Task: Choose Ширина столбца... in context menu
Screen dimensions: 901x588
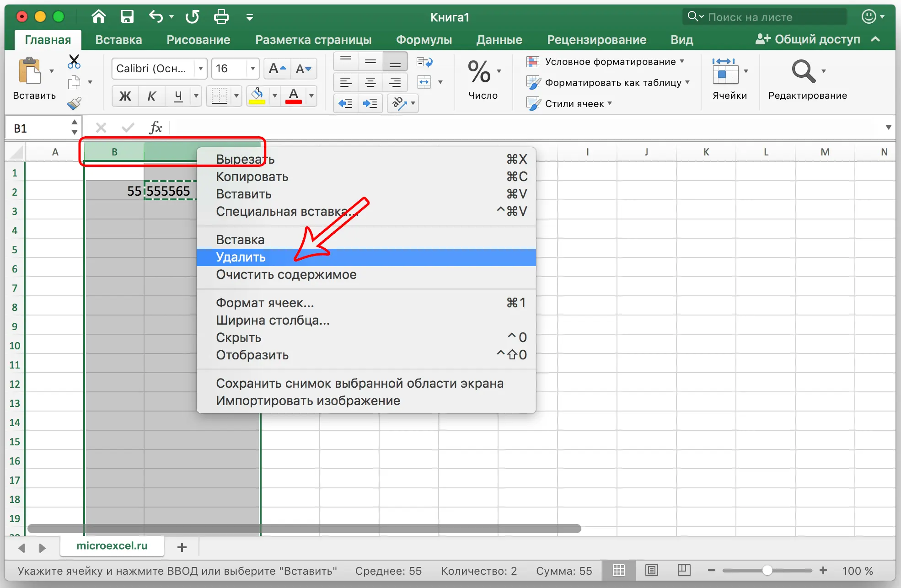Action: (366, 320)
